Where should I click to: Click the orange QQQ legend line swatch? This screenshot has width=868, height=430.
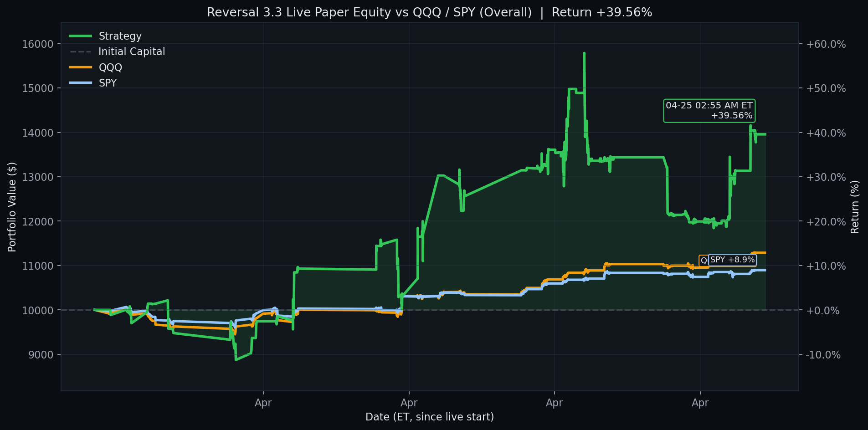(x=81, y=67)
